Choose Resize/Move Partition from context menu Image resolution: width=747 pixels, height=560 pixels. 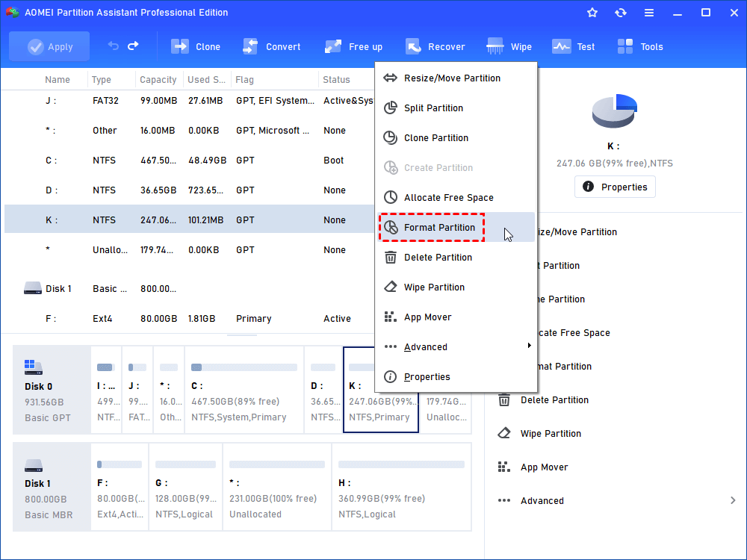[456, 78]
